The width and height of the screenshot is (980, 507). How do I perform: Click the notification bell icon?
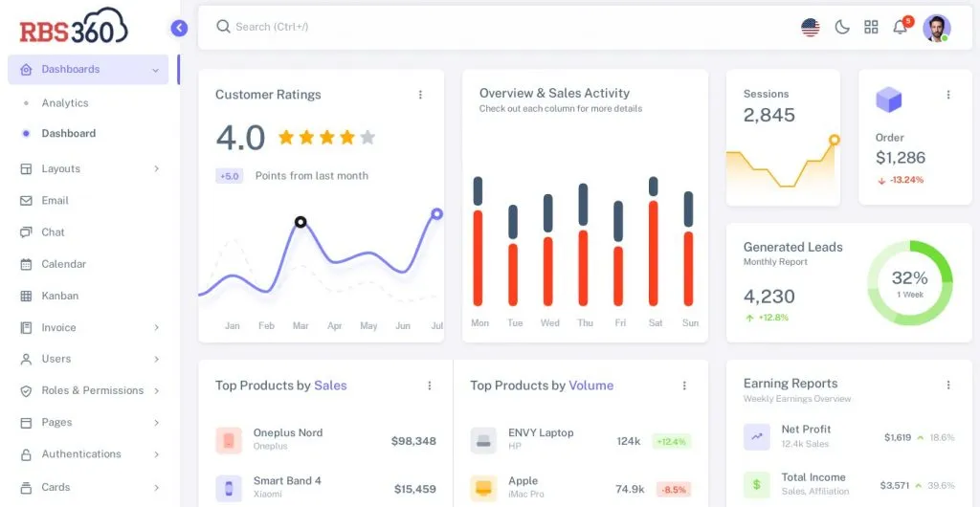[900, 28]
